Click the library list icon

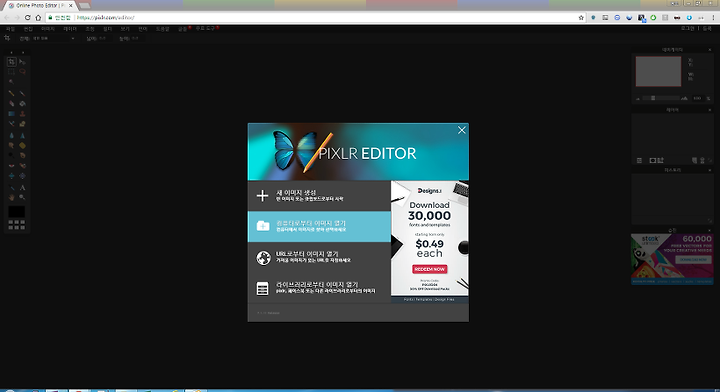point(263,288)
